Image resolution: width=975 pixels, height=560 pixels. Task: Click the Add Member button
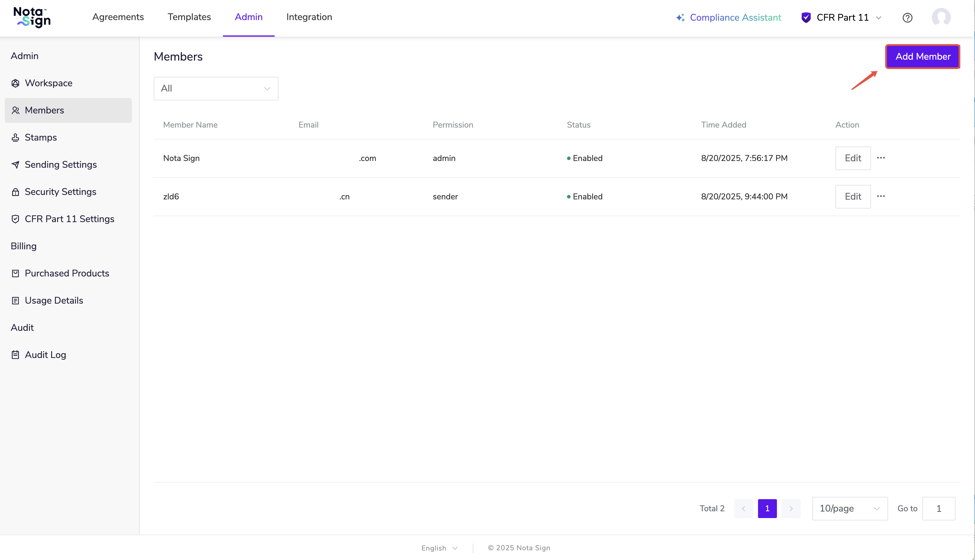[922, 56]
